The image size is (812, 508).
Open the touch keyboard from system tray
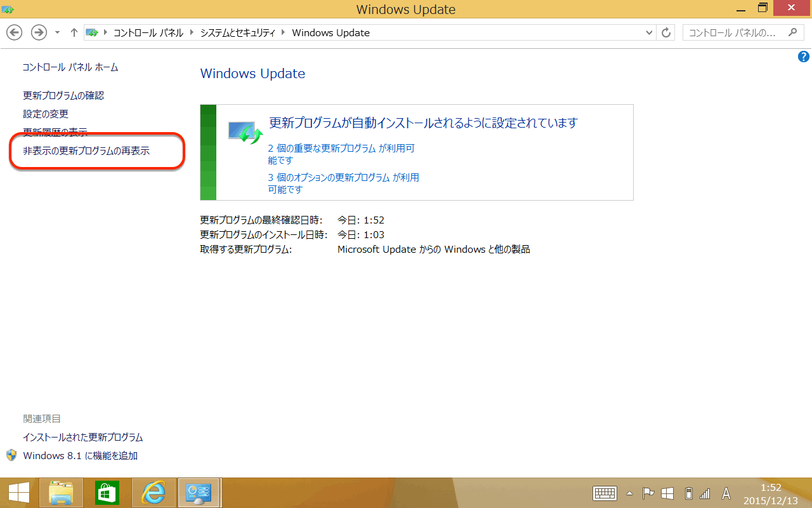click(x=605, y=493)
